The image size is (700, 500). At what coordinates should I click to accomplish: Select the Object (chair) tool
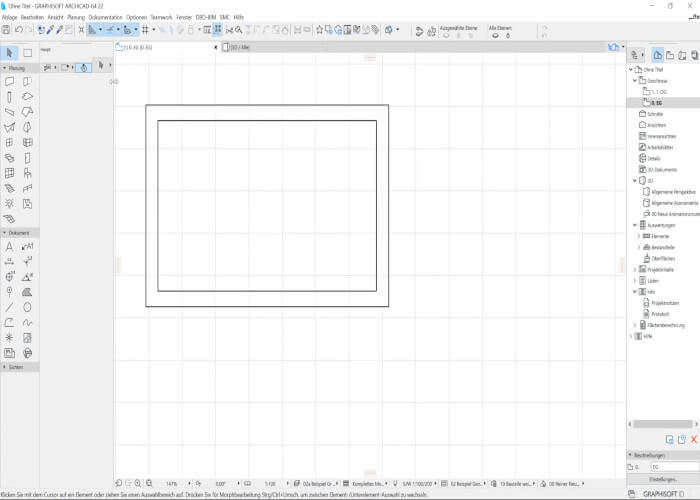click(27, 173)
